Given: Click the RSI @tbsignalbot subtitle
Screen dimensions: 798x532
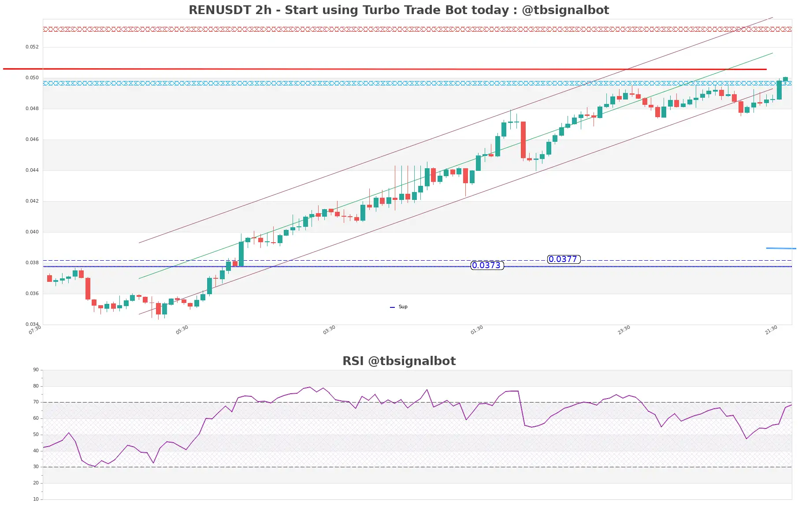Looking at the screenshot, I should pos(399,361).
